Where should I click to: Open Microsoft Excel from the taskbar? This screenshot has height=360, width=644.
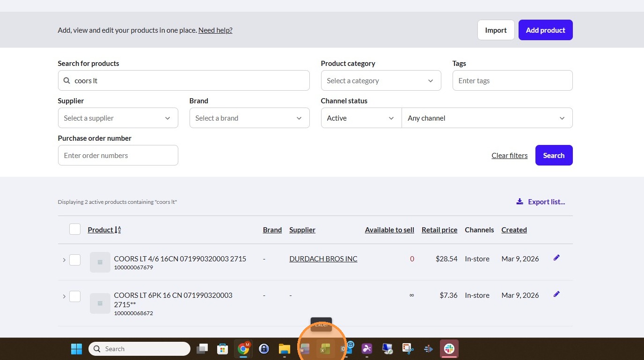[x=325, y=349]
